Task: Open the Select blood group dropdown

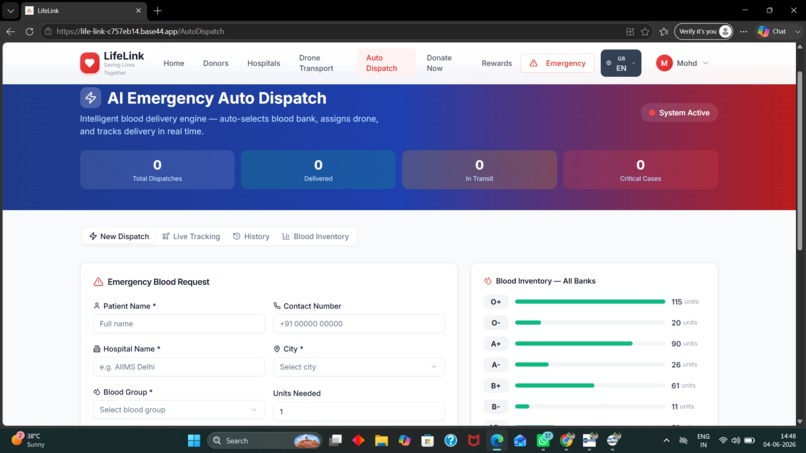Action: [179, 410]
